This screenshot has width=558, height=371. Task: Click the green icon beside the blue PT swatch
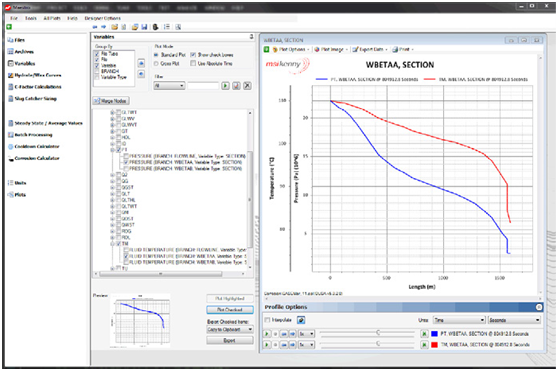tap(424, 334)
